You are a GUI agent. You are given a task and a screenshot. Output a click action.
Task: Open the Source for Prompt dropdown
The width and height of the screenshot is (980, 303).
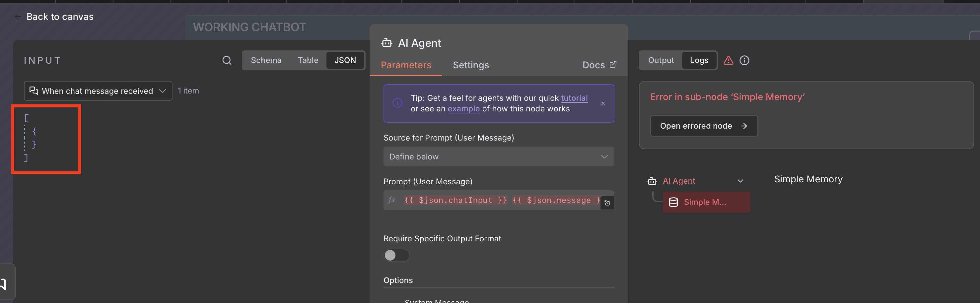pyautogui.click(x=498, y=156)
